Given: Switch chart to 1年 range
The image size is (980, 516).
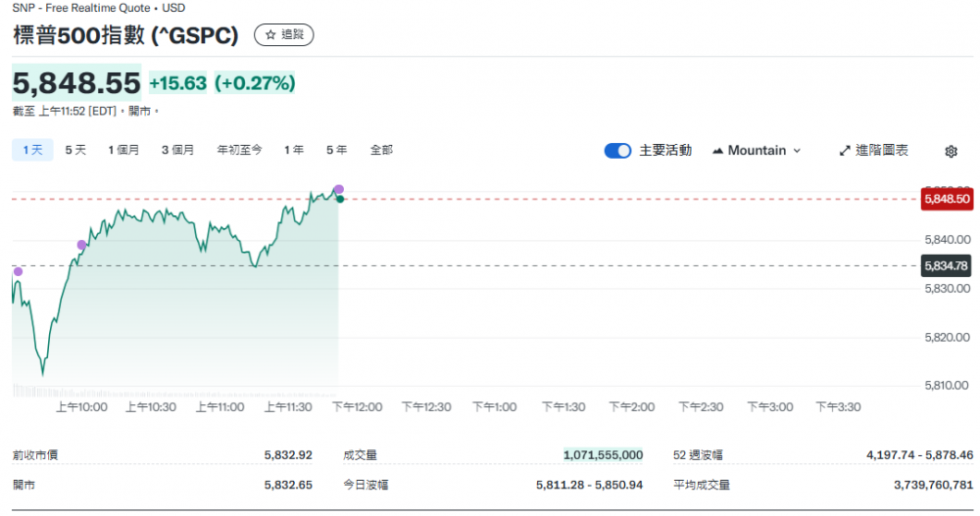Looking at the screenshot, I should point(293,150).
